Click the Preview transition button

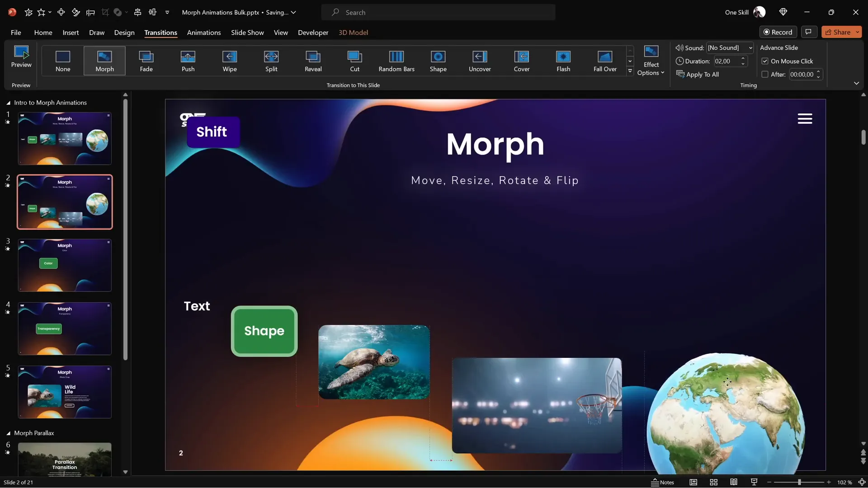(21, 57)
